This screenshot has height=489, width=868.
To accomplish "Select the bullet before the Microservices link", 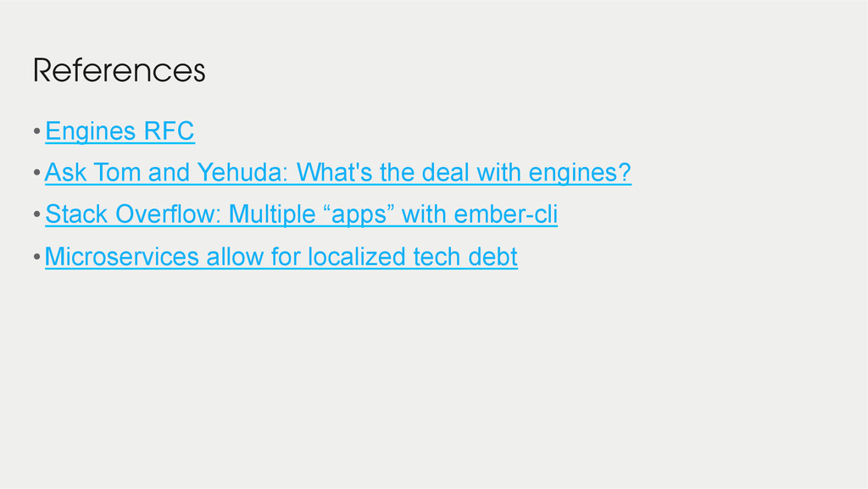I will tap(37, 257).
